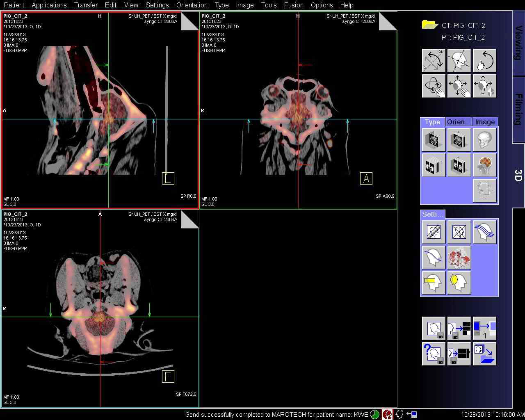
Task: Select the 3D task card tab
Action: click(518, 176)
